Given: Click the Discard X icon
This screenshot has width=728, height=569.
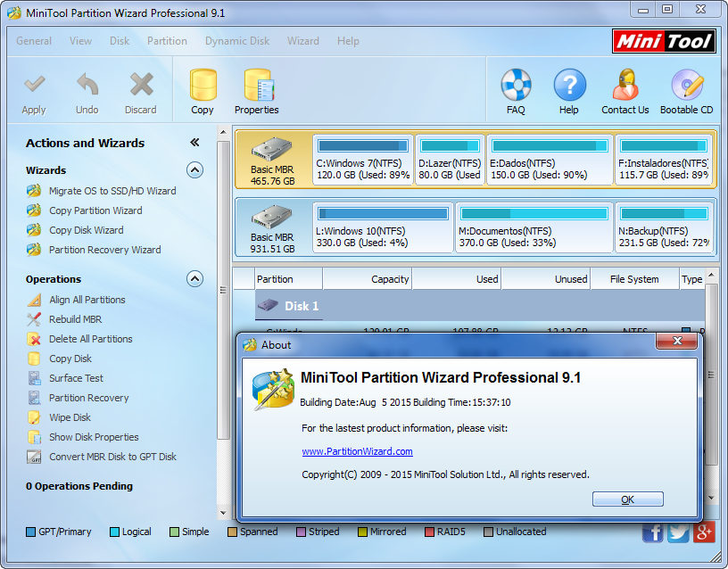Looking at the screenshot, I should [141, 85].
